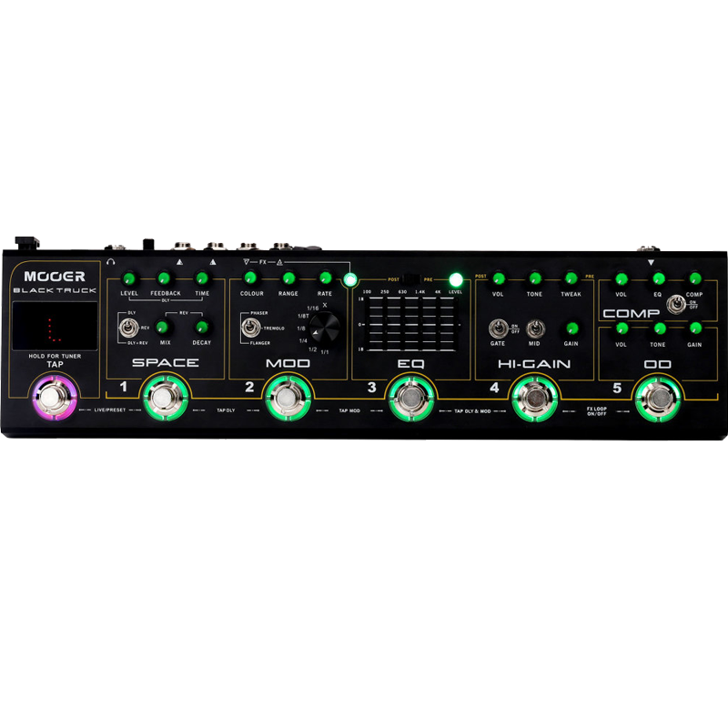Click the bright EQ status LED
Screen dimensions: 728x728
(x=456, y=279)
